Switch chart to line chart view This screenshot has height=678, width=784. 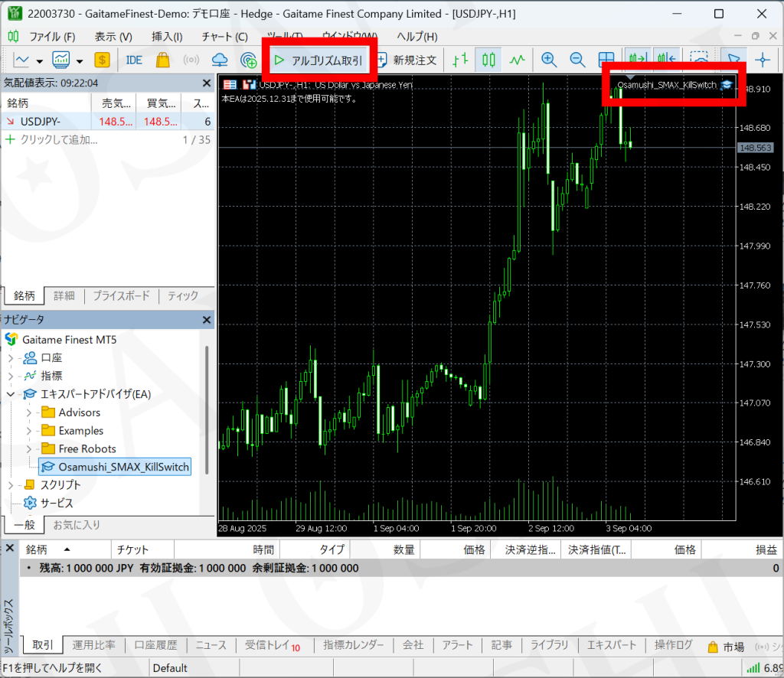(x=518, y=60)
